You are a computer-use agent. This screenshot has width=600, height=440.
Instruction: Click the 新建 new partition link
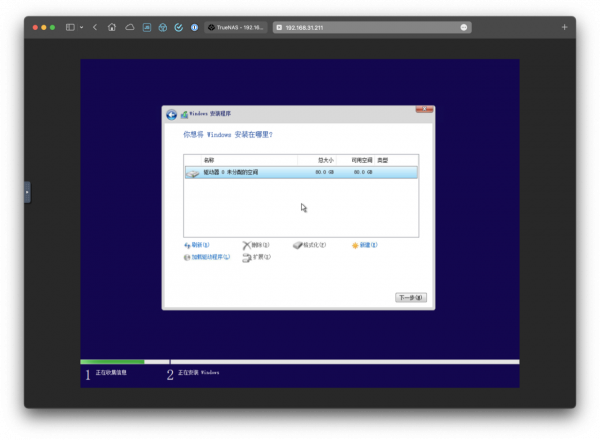tap(365, 245)
